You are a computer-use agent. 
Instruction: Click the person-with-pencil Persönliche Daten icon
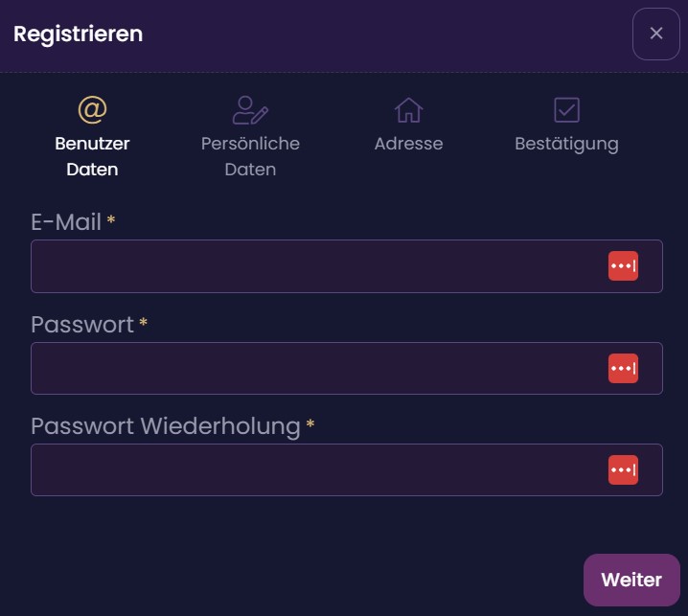(x=250, y=110)
